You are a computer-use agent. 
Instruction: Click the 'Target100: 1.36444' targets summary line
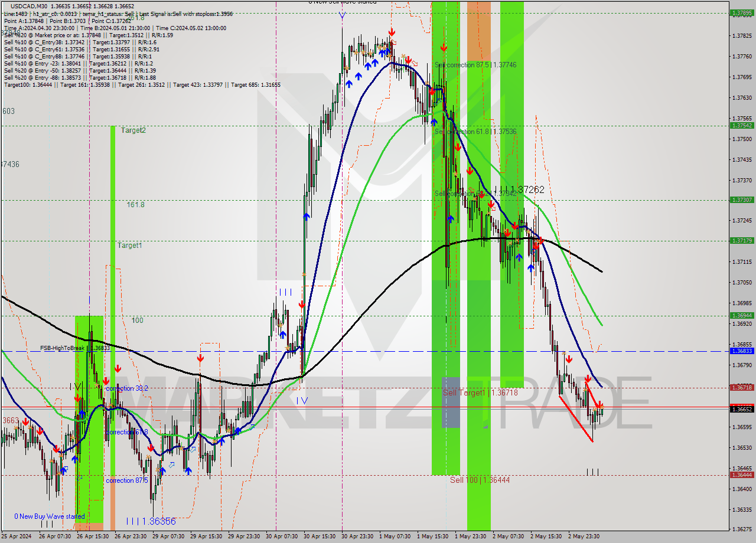tap(142, 84)
